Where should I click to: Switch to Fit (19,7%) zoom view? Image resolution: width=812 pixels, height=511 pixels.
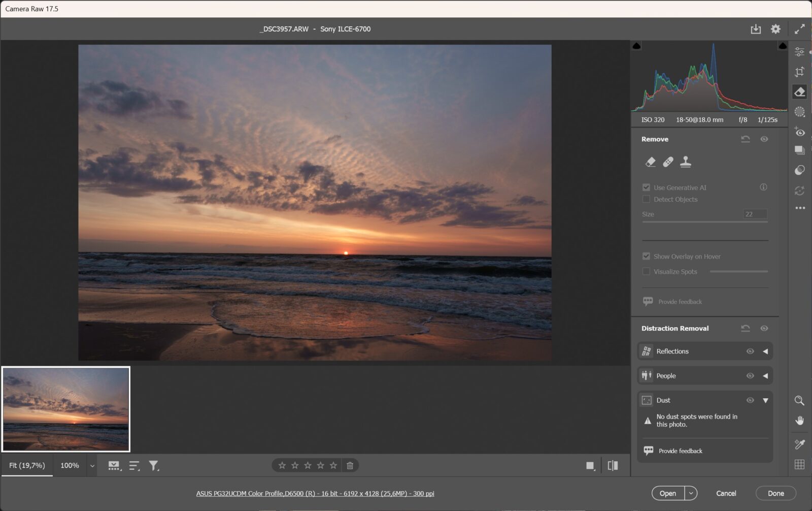point(27,465)
